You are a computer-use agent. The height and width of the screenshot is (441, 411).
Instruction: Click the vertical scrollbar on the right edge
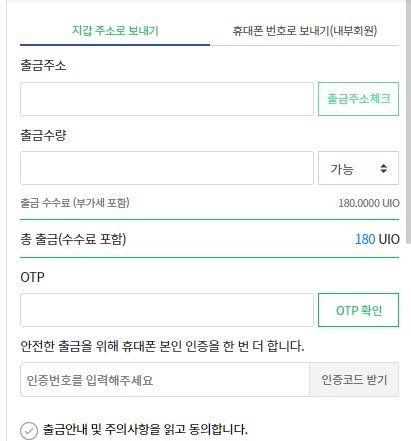(x=408, y=113)
